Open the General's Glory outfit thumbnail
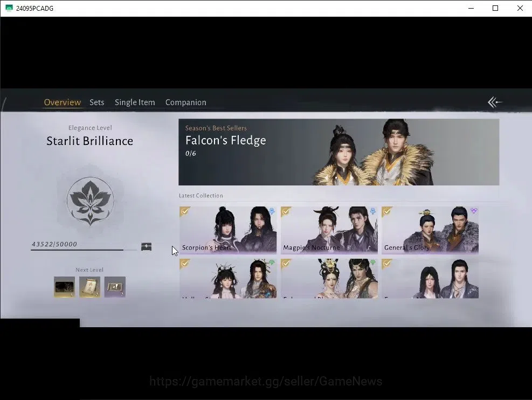The width and height of the screenshot is (532, 400). pyautogui.click(x=430, y=230)
